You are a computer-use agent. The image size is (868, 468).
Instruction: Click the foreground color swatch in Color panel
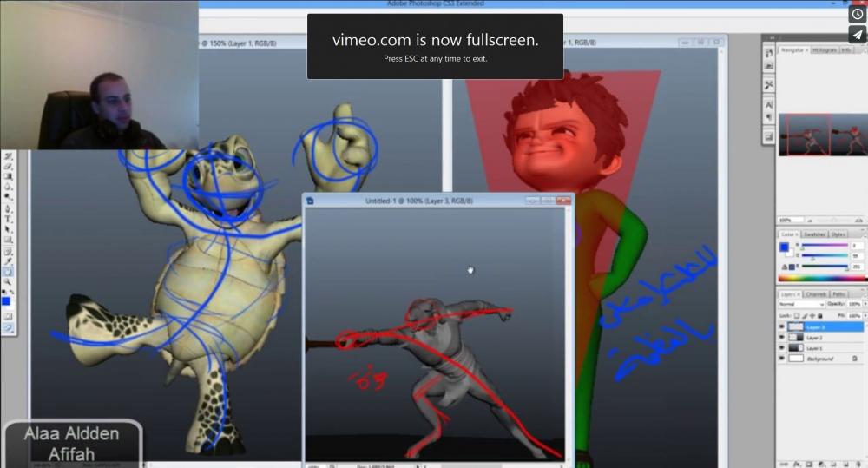785,247
